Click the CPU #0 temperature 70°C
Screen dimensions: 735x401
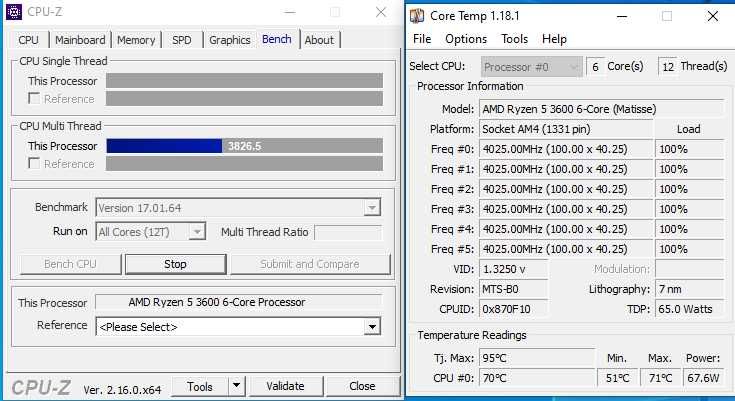[x=537, y=378]
